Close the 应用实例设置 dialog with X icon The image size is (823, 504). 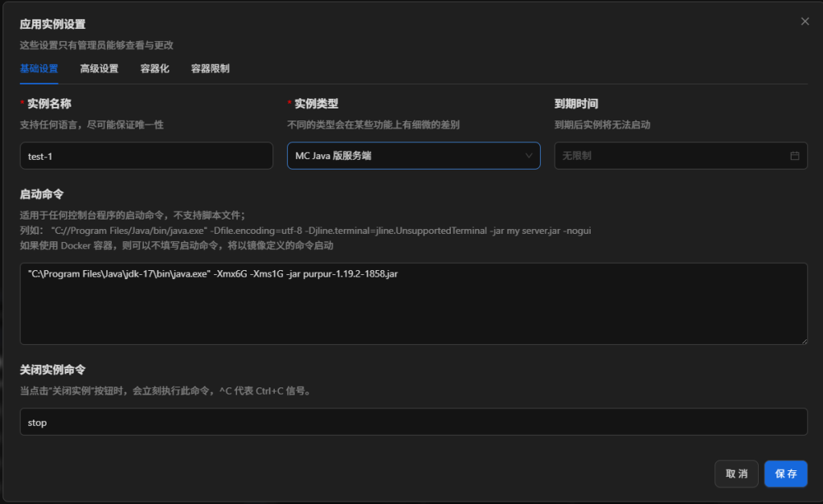[805, 22]
